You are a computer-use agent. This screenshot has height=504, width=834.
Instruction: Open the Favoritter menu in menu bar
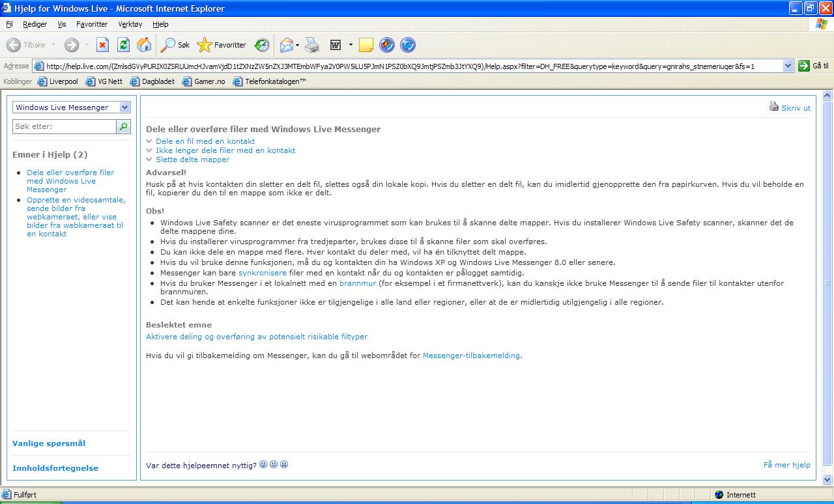(92, 24)
